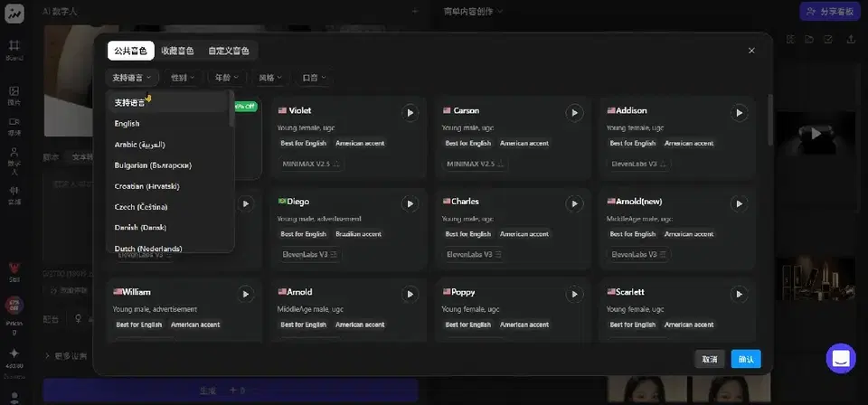The width and height of the screenshot is (868, 405).
Task: Click the Board icon in sidebar
Action: point(14,50)
